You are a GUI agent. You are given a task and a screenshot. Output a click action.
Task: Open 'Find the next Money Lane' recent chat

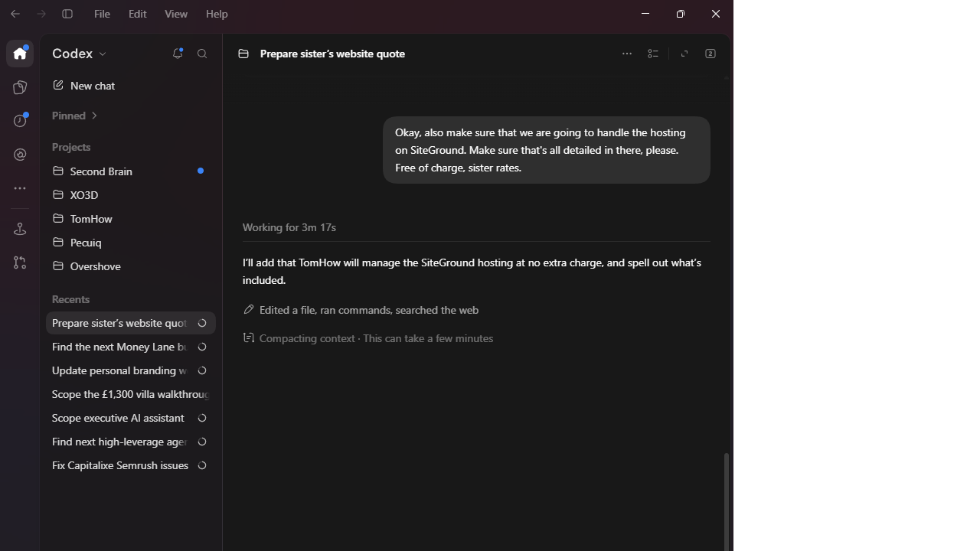(x=130, y=347)
